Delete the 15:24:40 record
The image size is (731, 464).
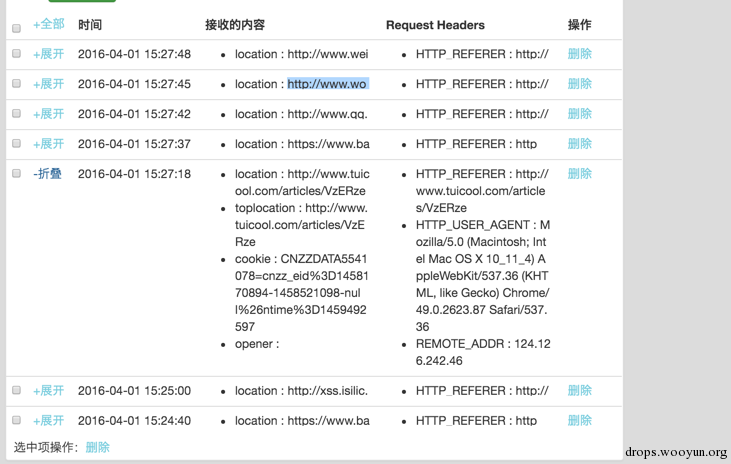[x=579, y=421]
